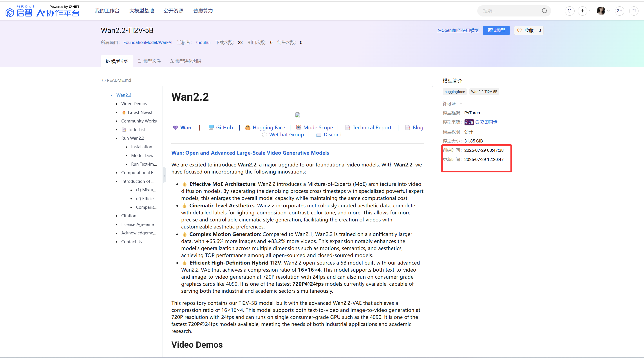The height and width of the screenshot is (358, 644).
Task: Click the Wan2.2-TI2V-5B tag
Action: pyautogui.click(x=484, y=92)
